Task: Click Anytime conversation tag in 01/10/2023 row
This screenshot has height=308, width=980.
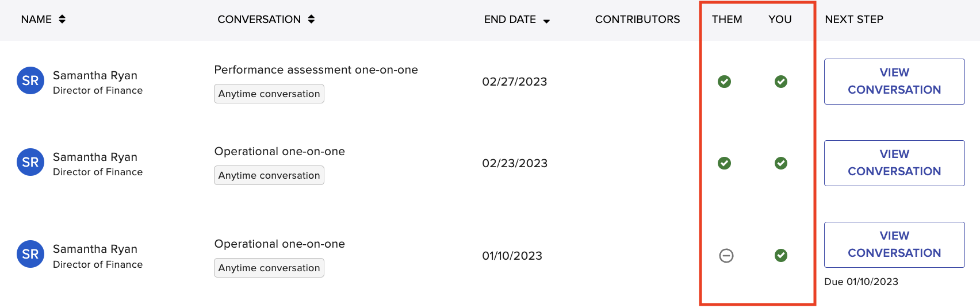Action: (269, 268)
